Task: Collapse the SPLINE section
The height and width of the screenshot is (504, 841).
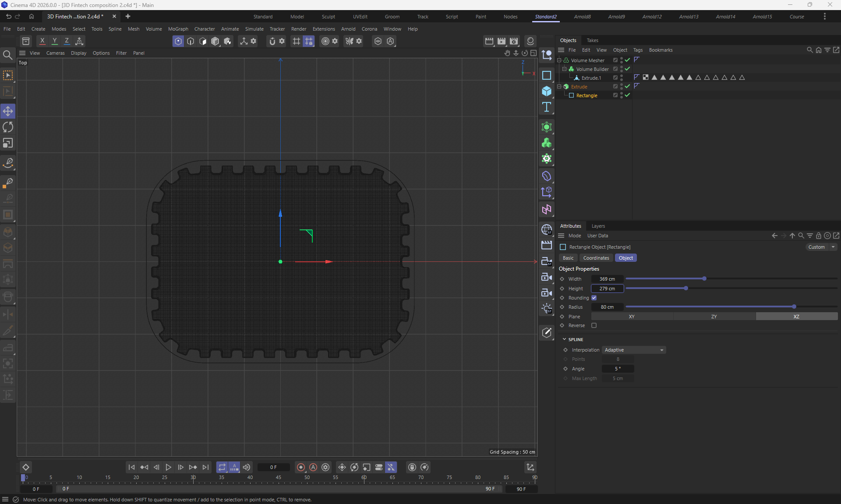Action: pos(564,339)
